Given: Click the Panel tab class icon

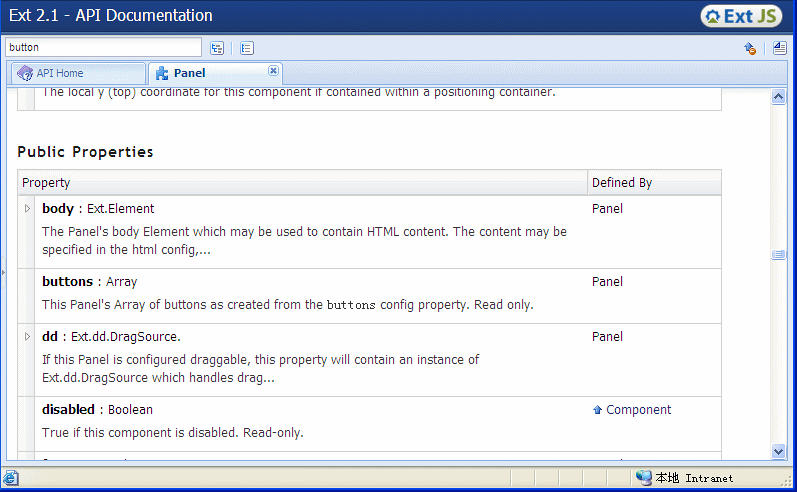Looking at the screenshot, I should click(x=162, y=74).
